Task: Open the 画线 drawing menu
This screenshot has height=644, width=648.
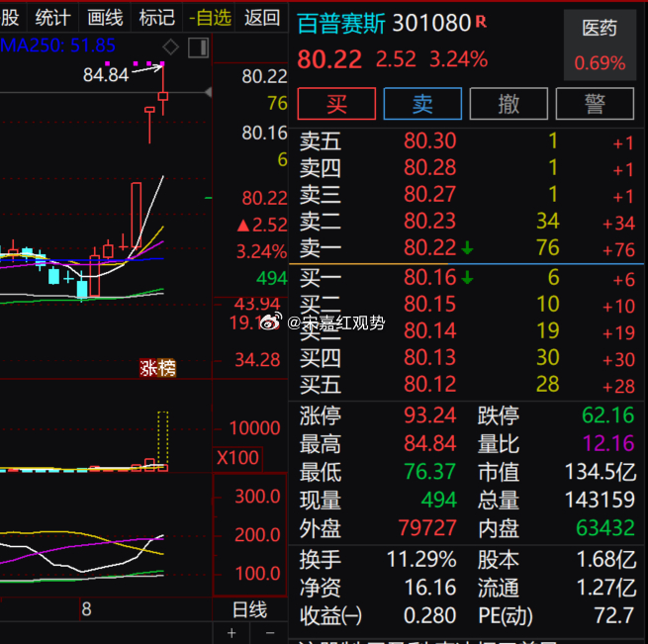Action: (105, 18)
